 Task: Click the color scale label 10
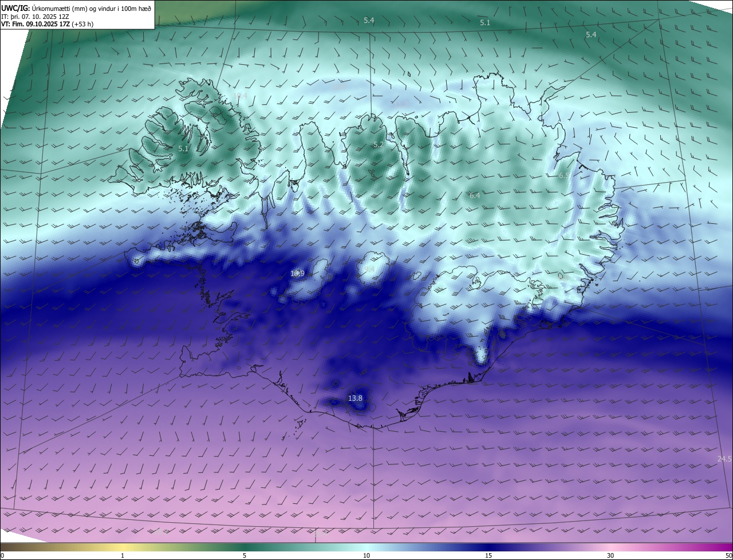[x=366, y=555]
